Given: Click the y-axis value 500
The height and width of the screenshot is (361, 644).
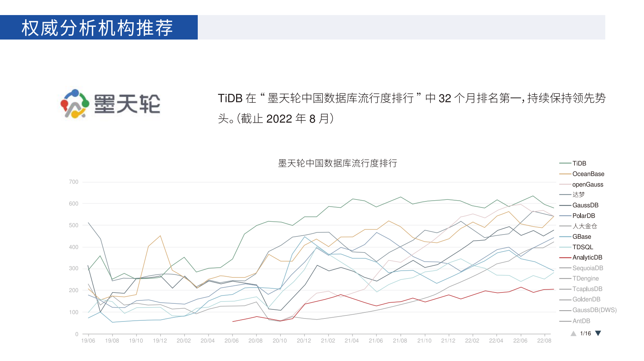Looking at the screenshot, I should click(x=74, y=225).
